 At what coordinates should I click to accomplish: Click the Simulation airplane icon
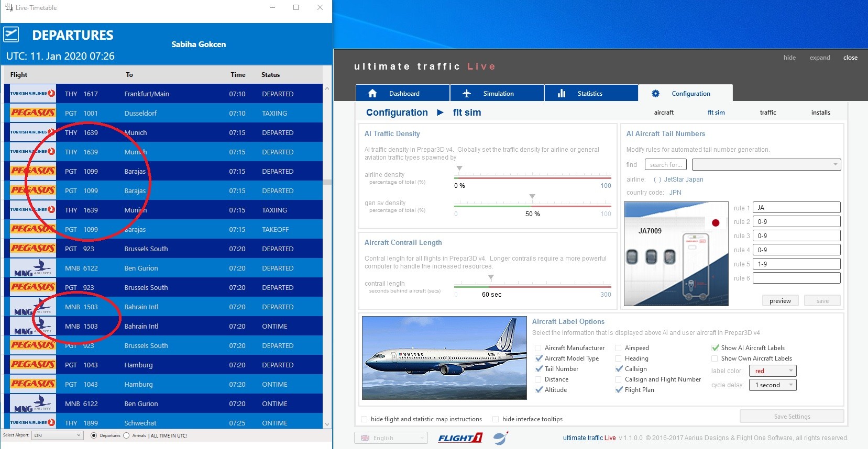[467, 93]
